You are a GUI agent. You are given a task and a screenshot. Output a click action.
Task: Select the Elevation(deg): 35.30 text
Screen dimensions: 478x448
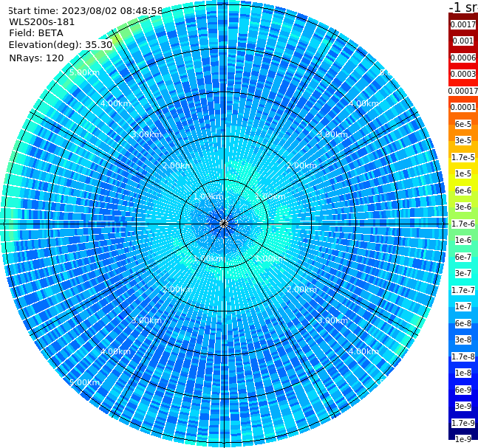point(61,45)
